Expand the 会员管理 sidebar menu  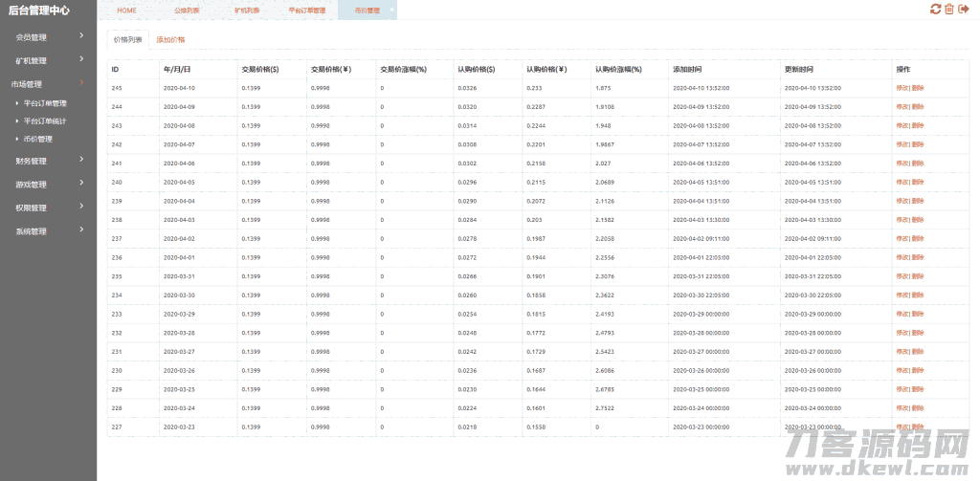pos(48,37)
